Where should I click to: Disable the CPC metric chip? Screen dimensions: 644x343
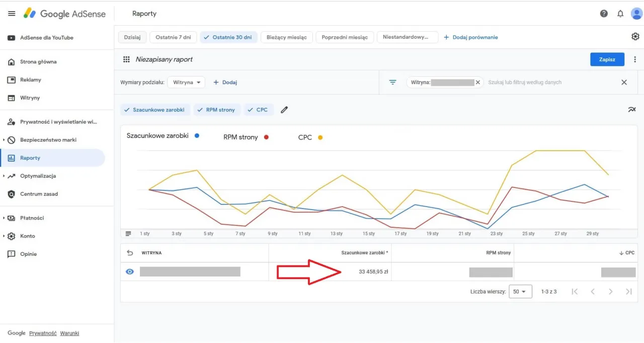(259, 109)
